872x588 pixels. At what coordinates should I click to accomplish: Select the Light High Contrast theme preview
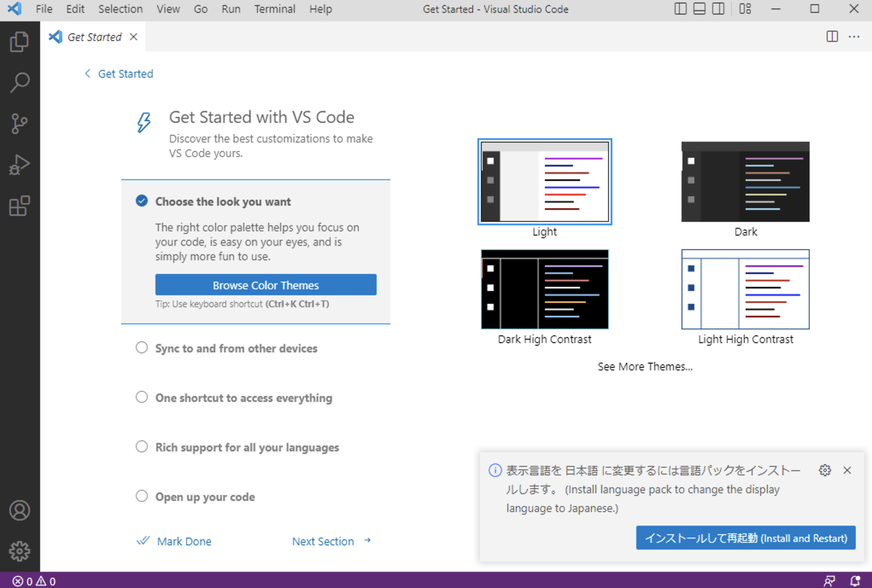[x=745, y=289]
